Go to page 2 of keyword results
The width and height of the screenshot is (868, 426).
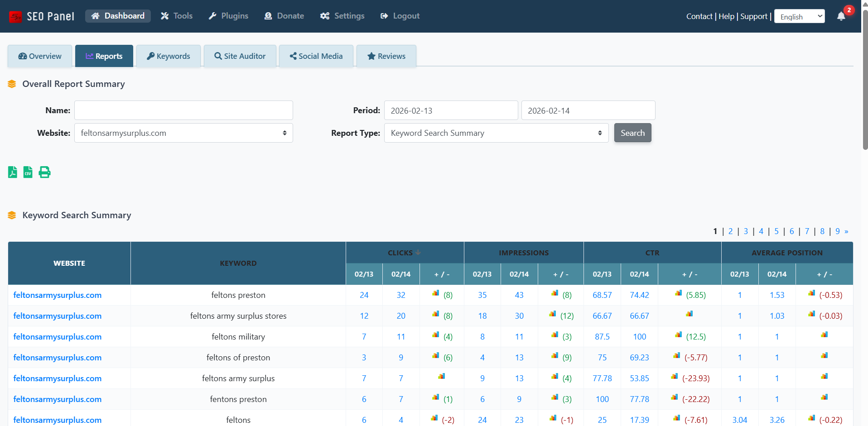click(730, 231)
